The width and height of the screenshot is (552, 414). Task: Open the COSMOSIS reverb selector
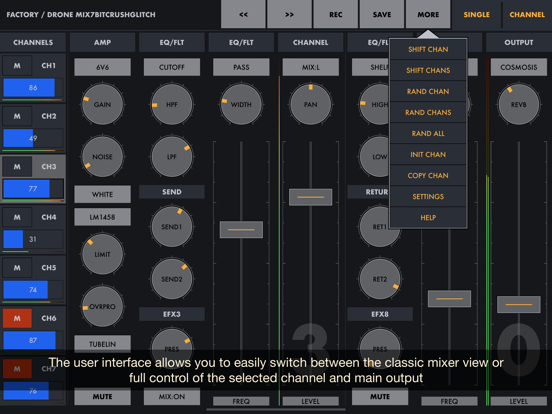coord(519,67)
